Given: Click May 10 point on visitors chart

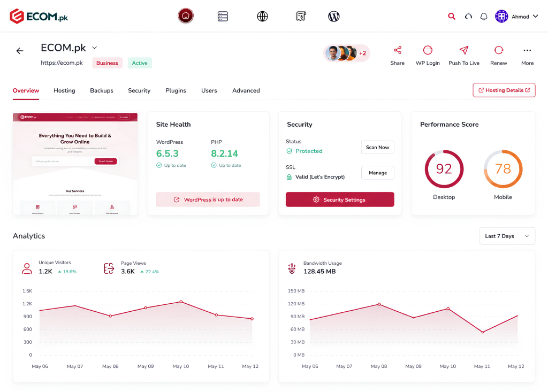Looking at the screenshot, I should [x=181, y=302].
